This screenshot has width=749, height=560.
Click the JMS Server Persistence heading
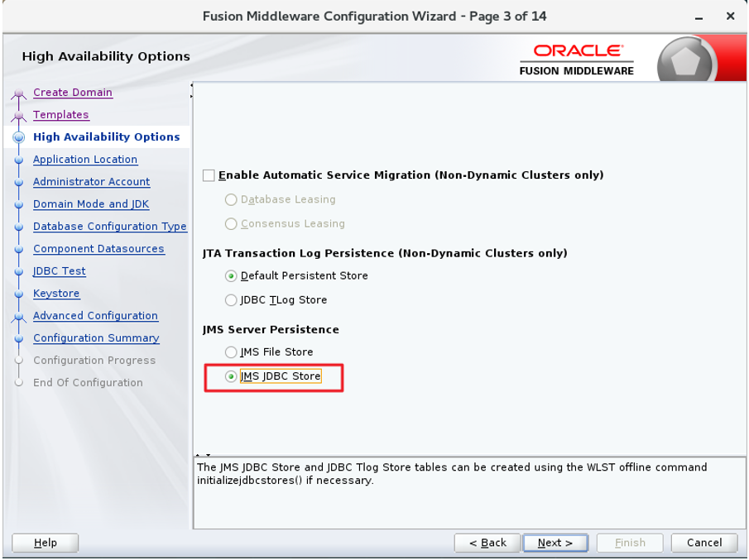tap(271, 329)
